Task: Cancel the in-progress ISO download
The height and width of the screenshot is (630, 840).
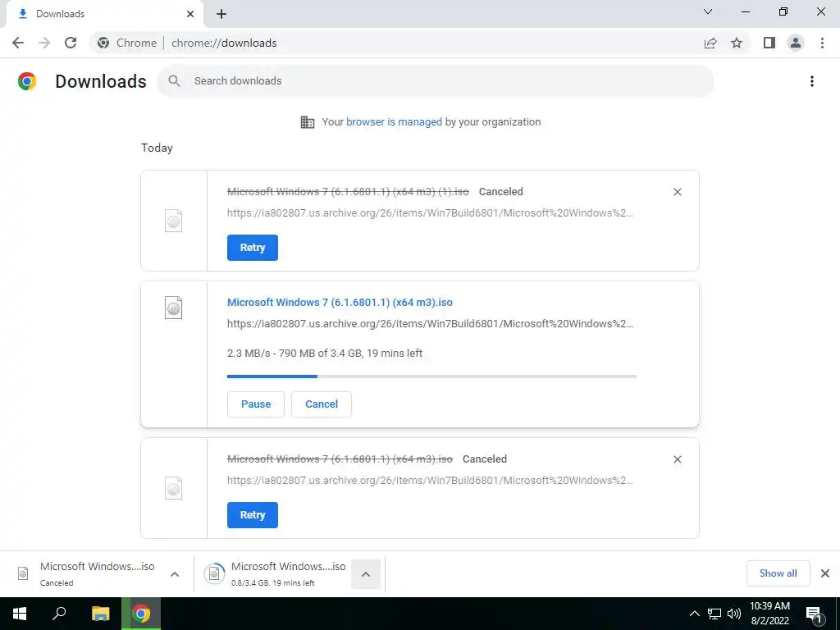Action: pyautogui.click(x=322, y=404)
